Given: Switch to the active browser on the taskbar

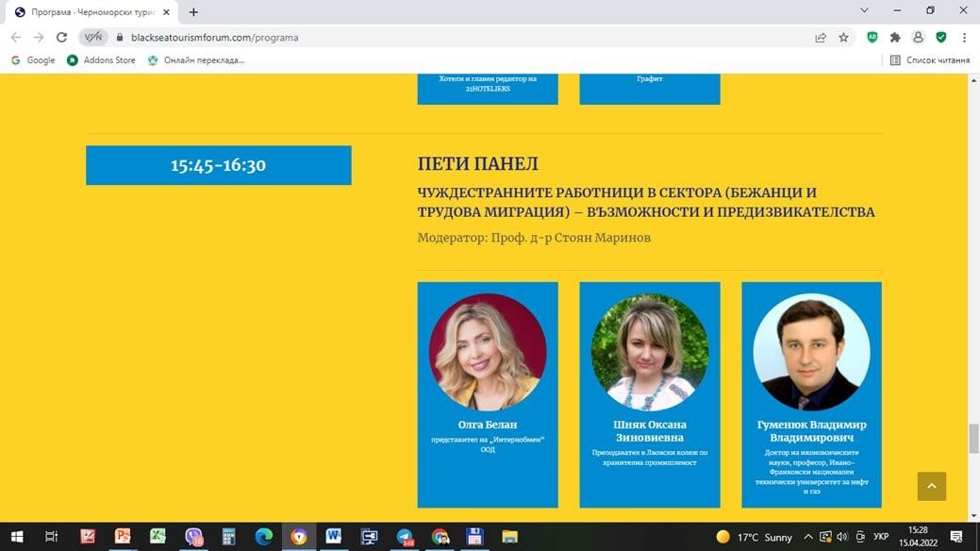Looking at the screenshot, I should (299, 537).
